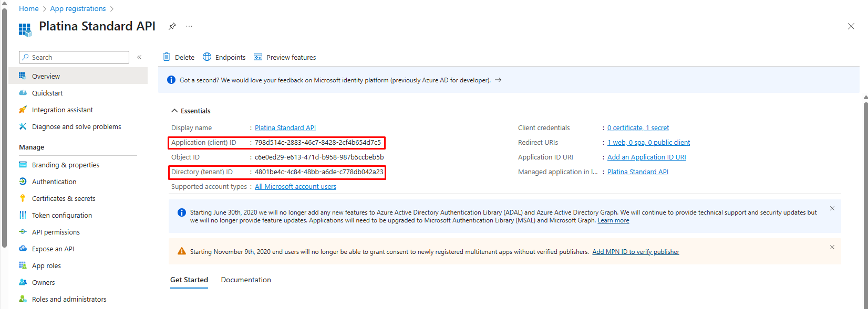The height and width of the screenshot is (309, 868).
Task: Open the 0 certificate, 1 secret link
Action: (x=638, y=127)
